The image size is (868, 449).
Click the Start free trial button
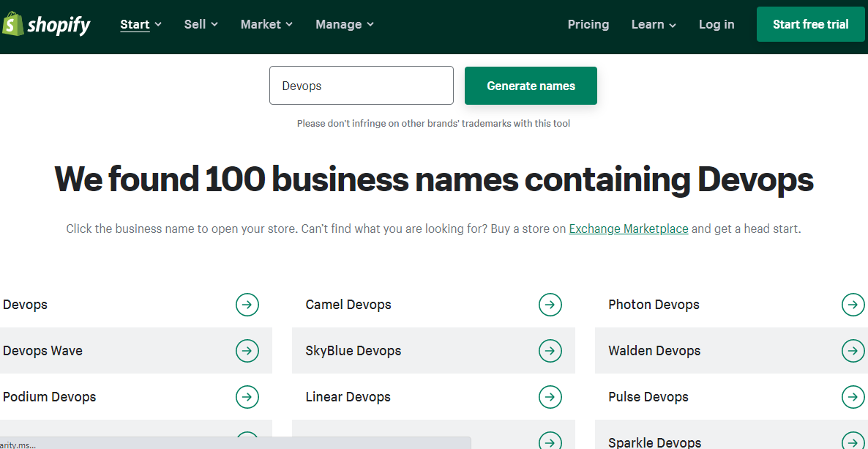coord(810,24)
